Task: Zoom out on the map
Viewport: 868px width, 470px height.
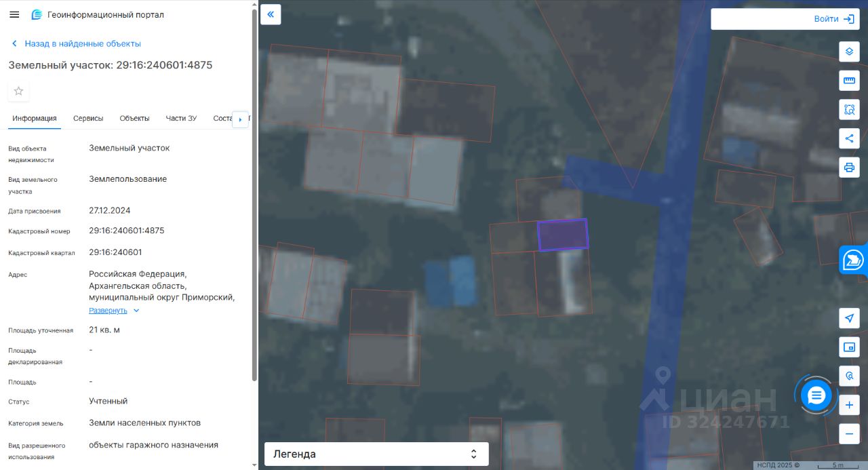Action: coord(849,433)
